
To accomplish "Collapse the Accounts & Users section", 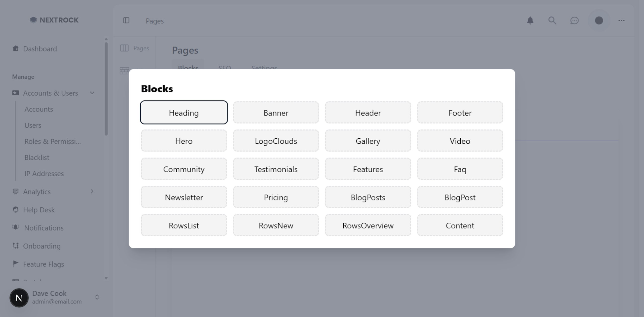I will pos(92,93).
